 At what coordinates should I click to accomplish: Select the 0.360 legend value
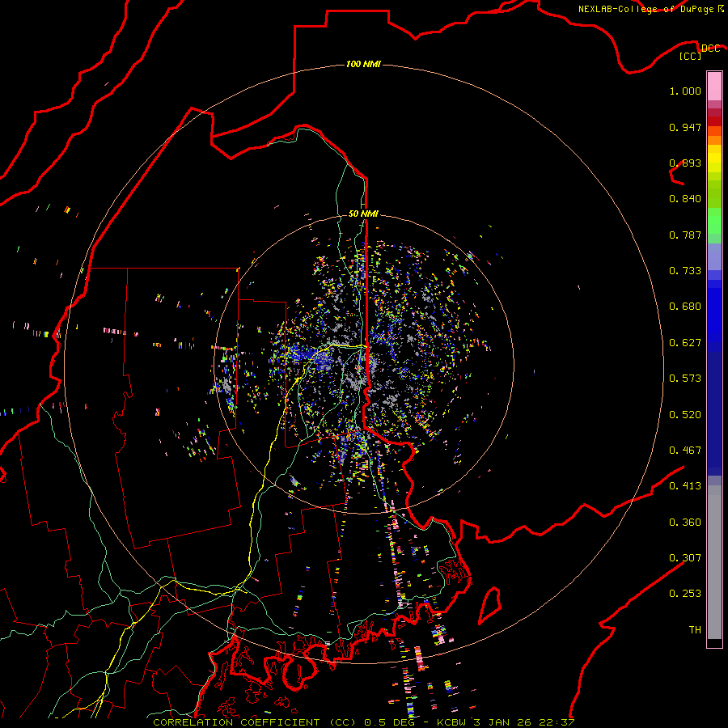[685, 523]
